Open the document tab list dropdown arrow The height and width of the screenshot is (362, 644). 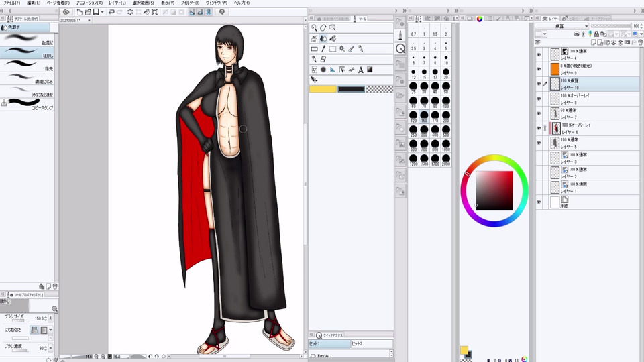coord(305,19)
